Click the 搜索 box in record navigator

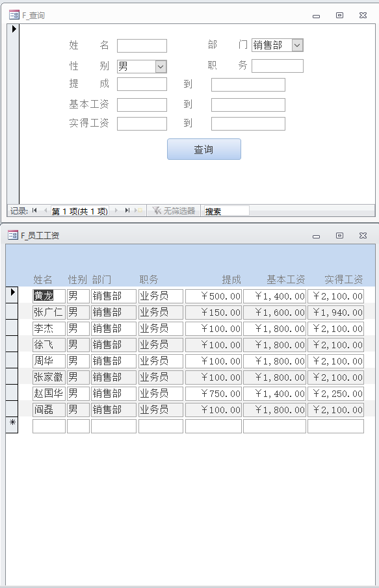[x=226, y=211]
